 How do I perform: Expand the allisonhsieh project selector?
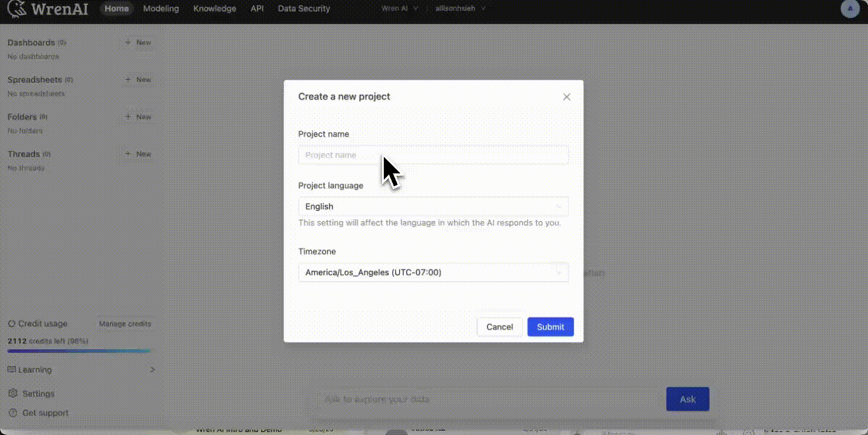click(x=460, y=9)
